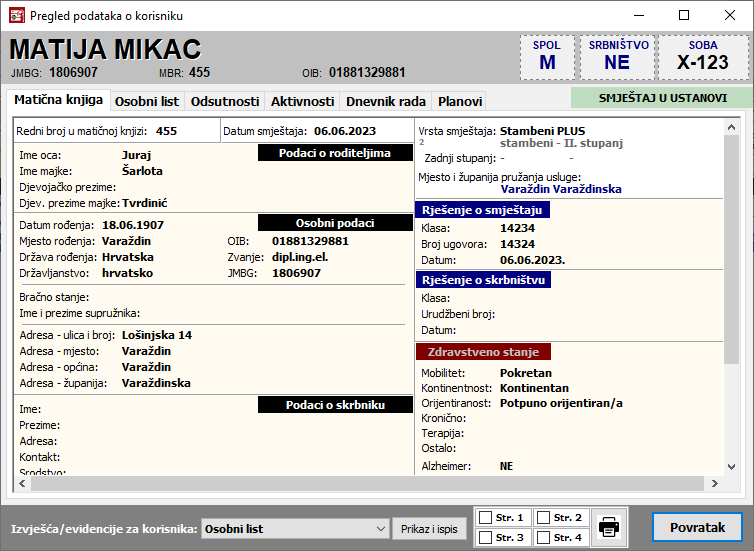The height and width of the screenshot is (551, 754).
Task: Enable the Str. 1 checkbox
Action: 486,518
